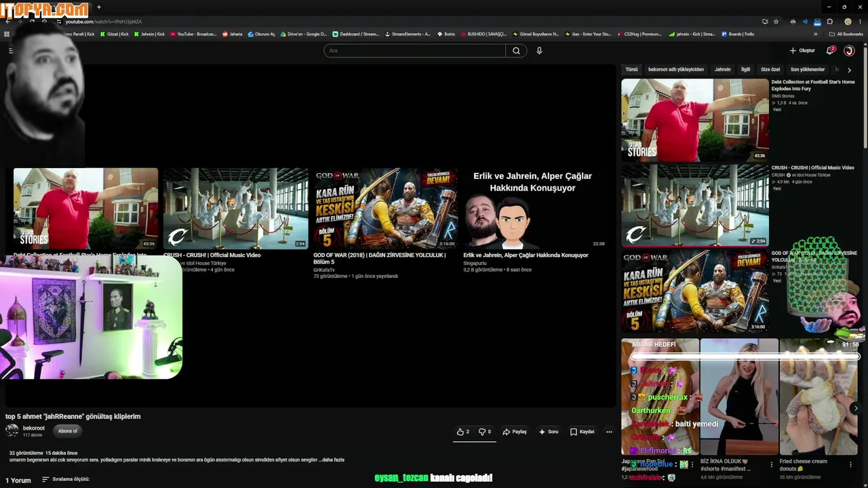868x488 pixels.
Task: Save the video with Kaydet
Action: (583, 432)
